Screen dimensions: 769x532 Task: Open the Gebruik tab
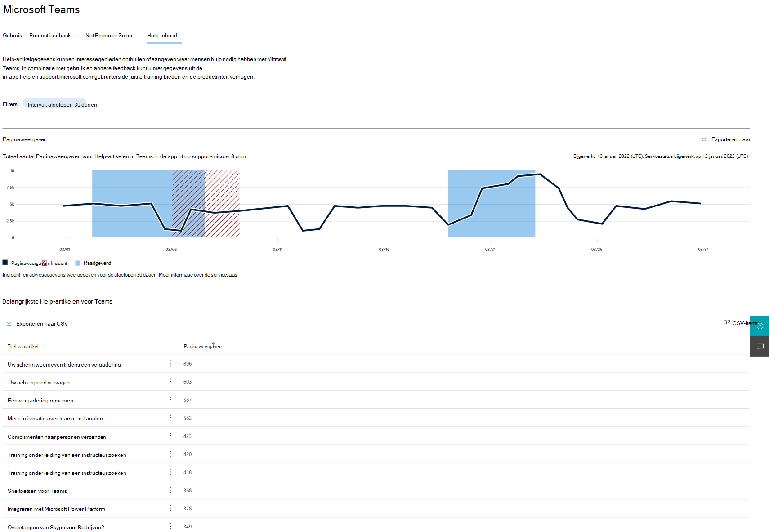point(12,36)
